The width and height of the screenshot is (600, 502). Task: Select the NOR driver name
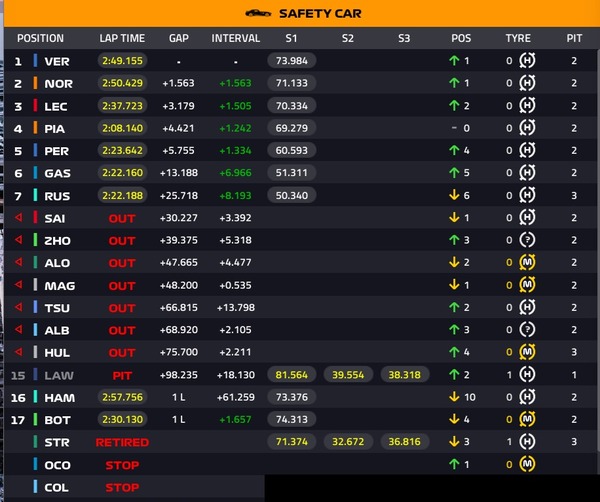59,83
